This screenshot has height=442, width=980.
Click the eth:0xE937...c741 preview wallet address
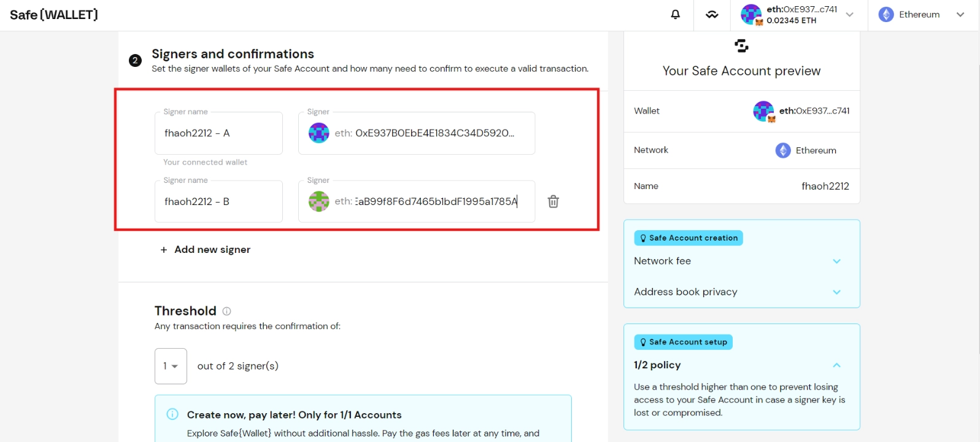pyautogui.click(x=814, y=111)
